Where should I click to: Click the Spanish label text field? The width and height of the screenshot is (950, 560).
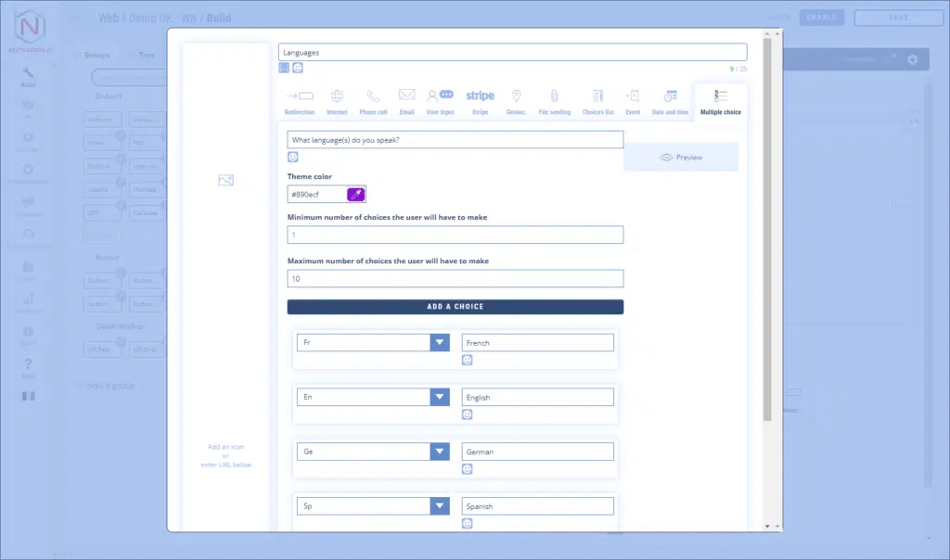tap(538, 507)
